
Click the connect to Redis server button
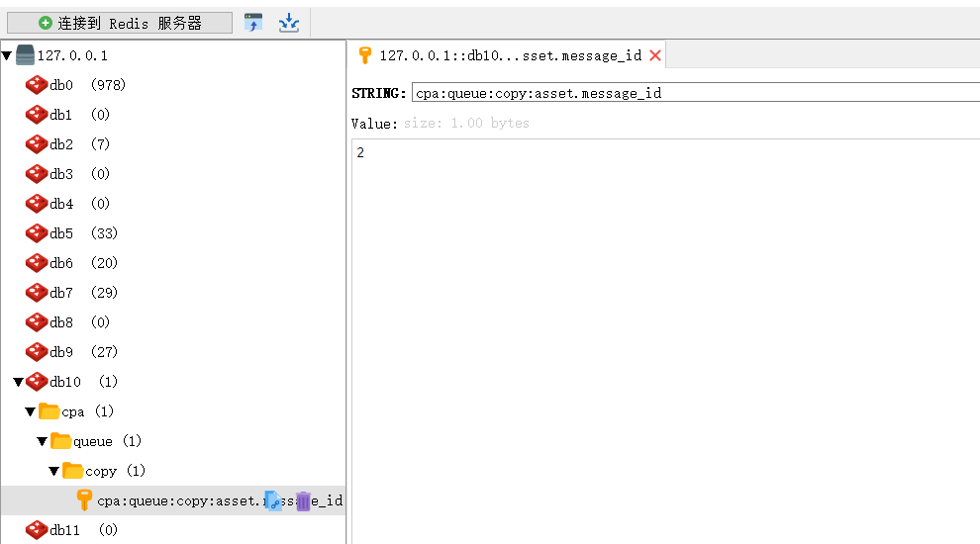click(120, 23)
